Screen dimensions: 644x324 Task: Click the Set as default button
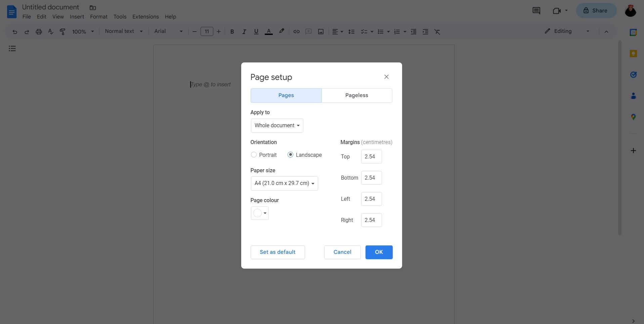[x=277, y=252]
